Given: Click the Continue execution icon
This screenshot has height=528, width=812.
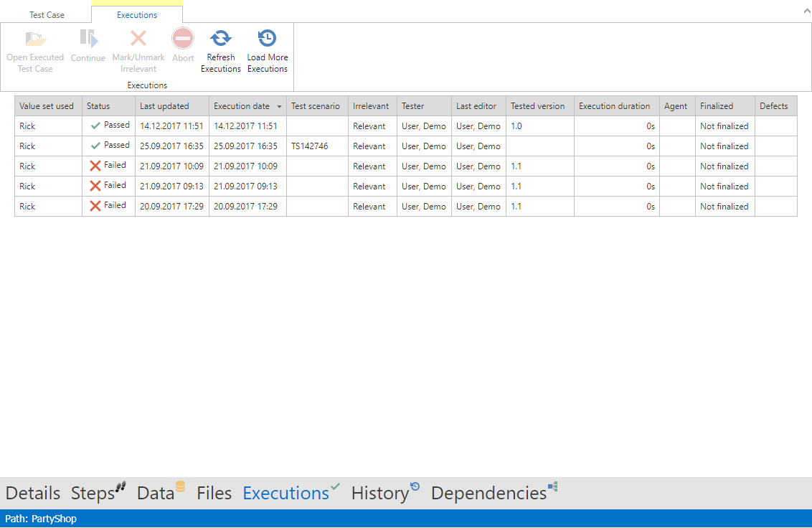Looking at the screenshot, I should click(88, 39).
